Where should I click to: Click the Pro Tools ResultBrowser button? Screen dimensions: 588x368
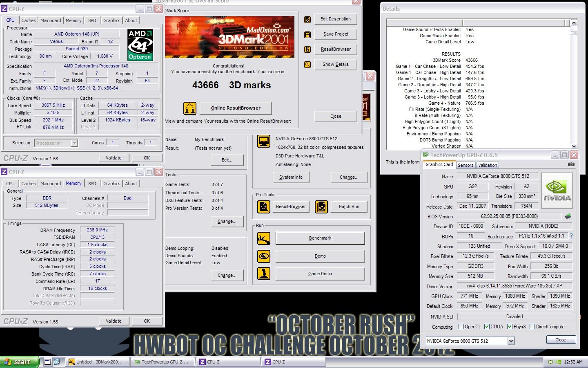[291, 207]
